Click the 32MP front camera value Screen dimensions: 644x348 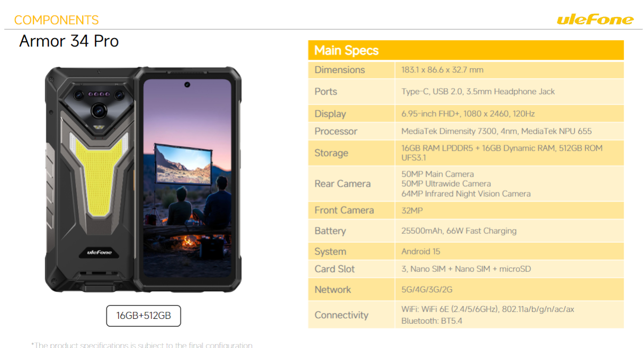pyautogui.click(x=412, y=210)
